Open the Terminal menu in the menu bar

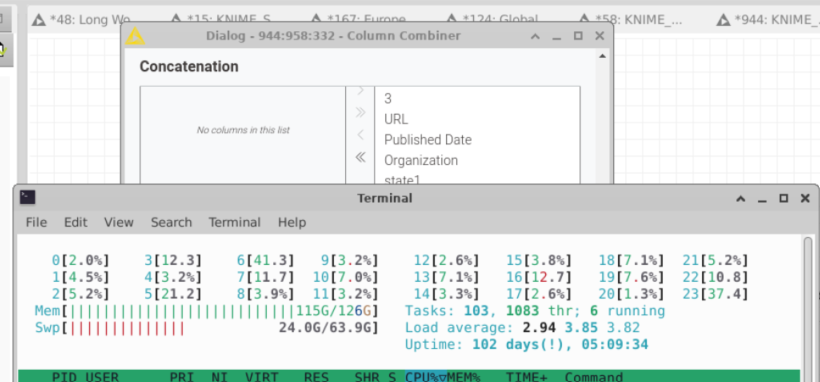pyautogui.click(x=235, y=222)
